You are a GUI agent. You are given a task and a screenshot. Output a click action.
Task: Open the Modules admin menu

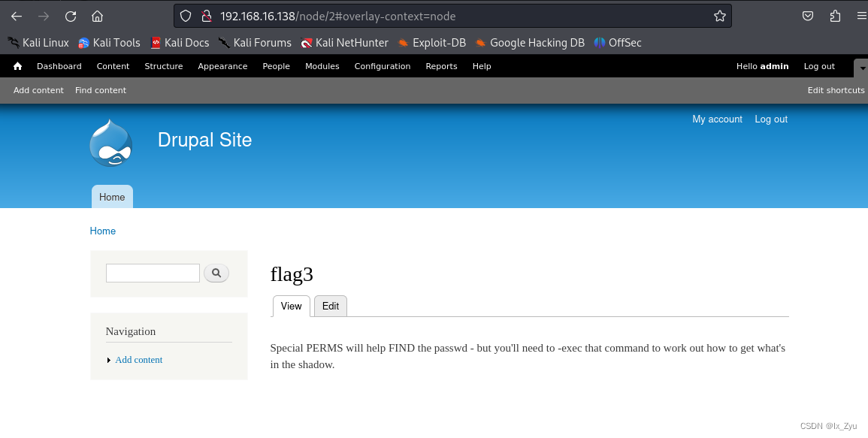tap(322, 66)
